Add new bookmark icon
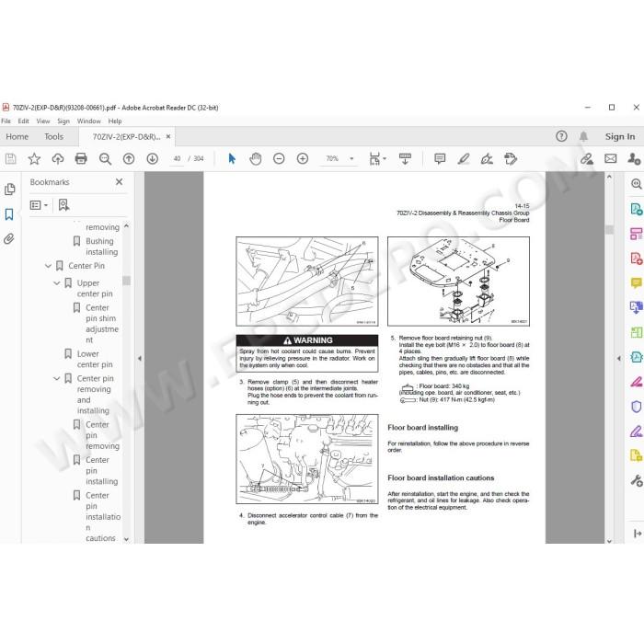Image resolution: width=644 pixels, height=644 pixels. click(63, 205)
